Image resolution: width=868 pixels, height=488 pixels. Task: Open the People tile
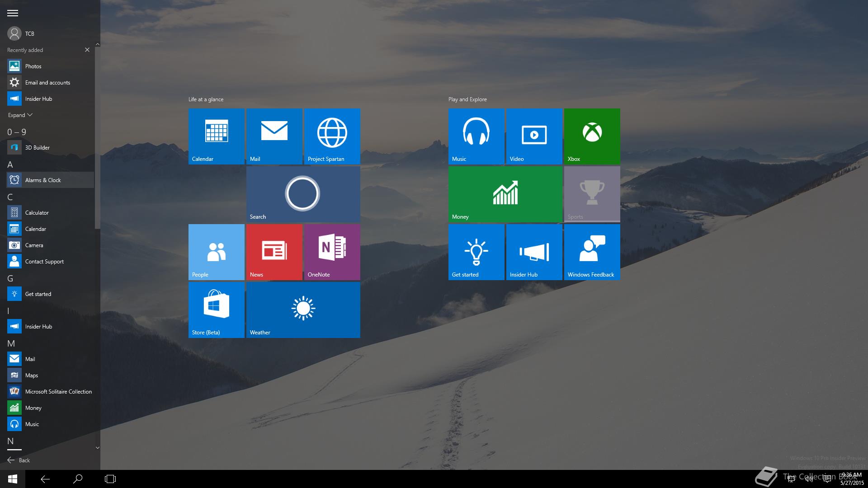(216, 252)
